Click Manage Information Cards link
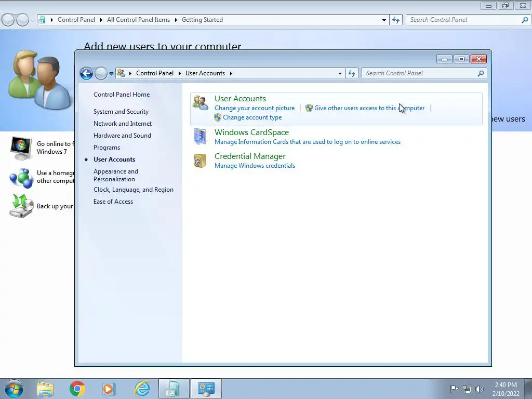532x399 pixels. point(308,142)
